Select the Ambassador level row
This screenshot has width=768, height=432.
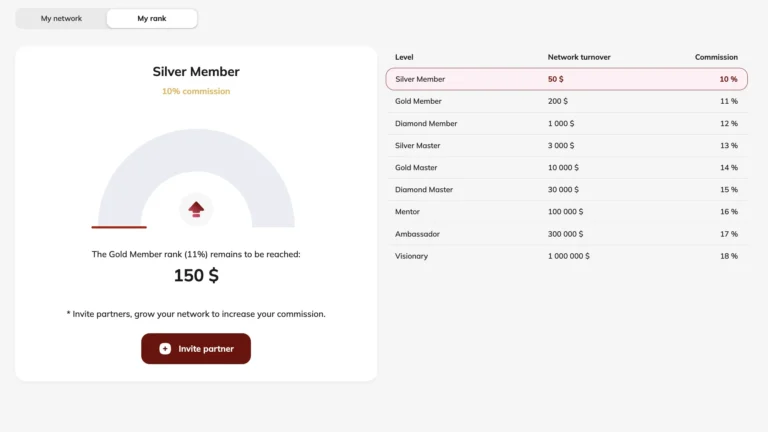(x=566, y=234)
